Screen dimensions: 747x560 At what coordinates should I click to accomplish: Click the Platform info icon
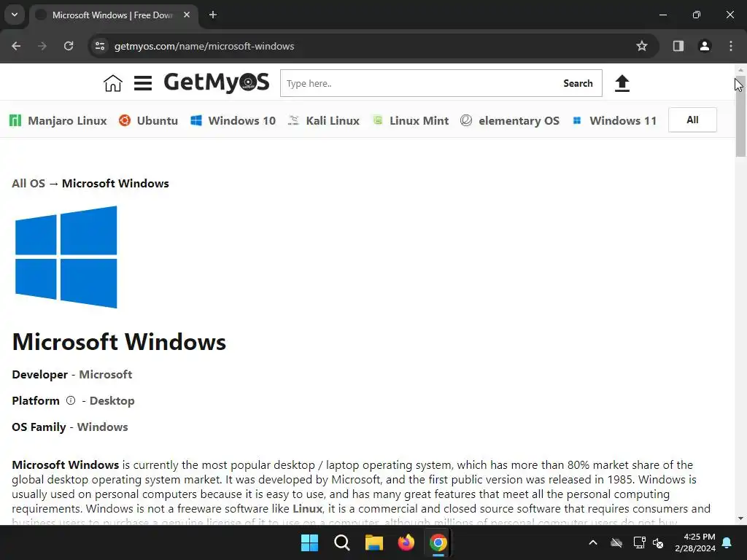[71, 400]
